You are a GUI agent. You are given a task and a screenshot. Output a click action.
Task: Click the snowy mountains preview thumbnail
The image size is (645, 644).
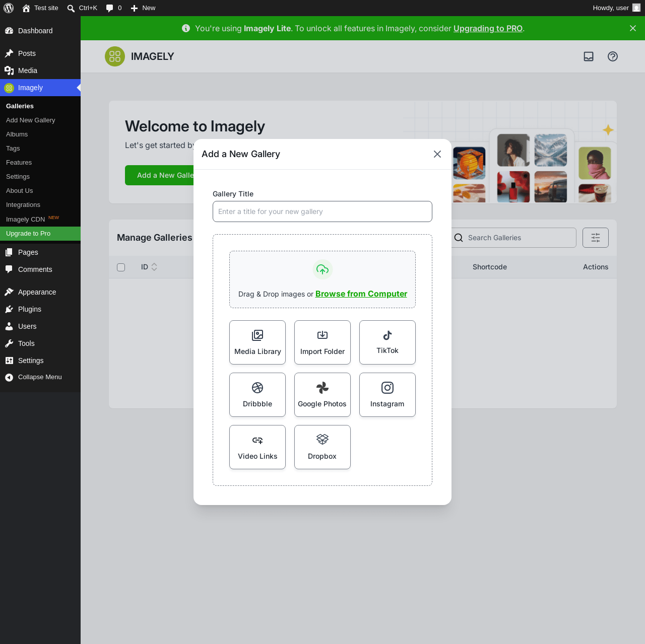pyautogui.click(x=551, y=150)
